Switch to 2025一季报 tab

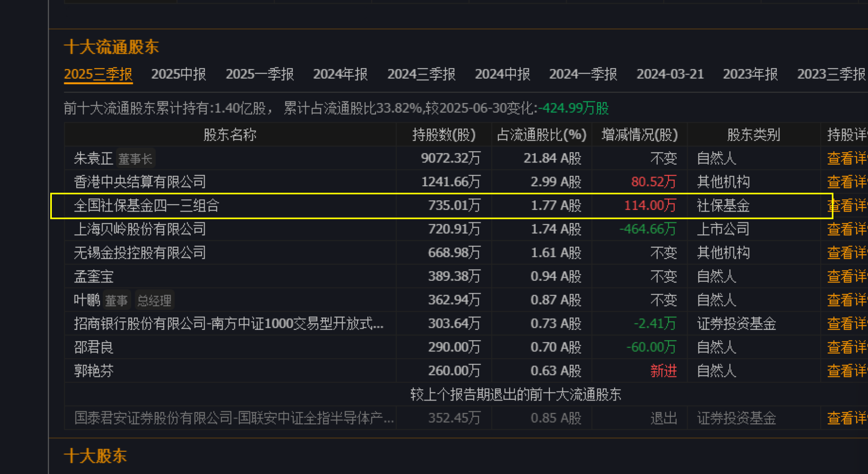259,74
